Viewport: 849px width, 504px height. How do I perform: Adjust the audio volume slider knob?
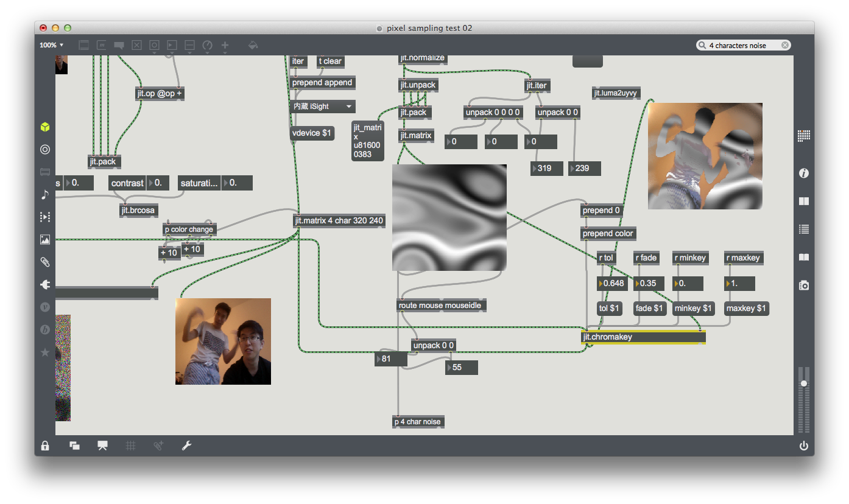click(804, 383)
